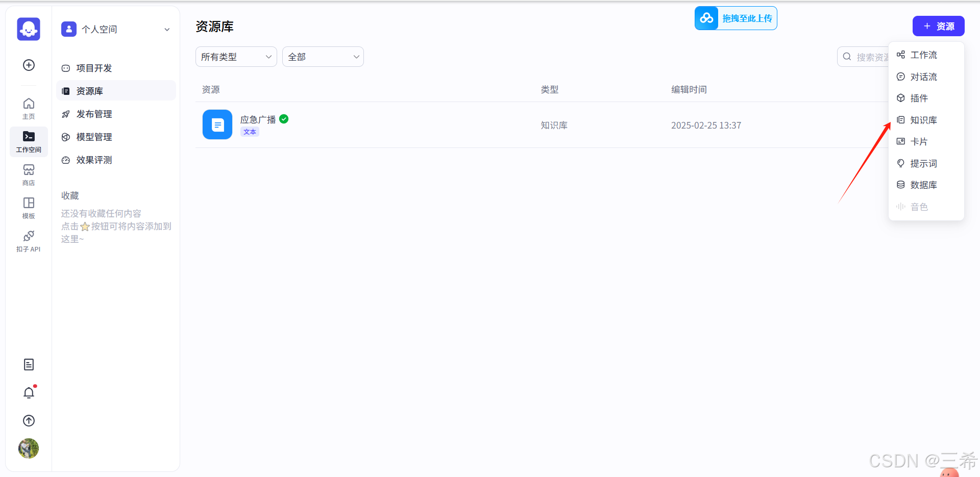Click the upgrade arrow circle icon
980x477 pixels.
(29, 420)
